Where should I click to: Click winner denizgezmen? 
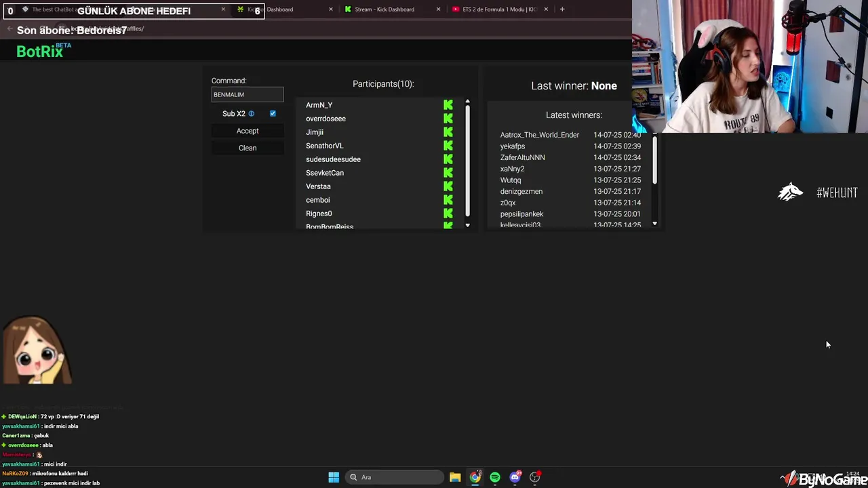[521, 192]
